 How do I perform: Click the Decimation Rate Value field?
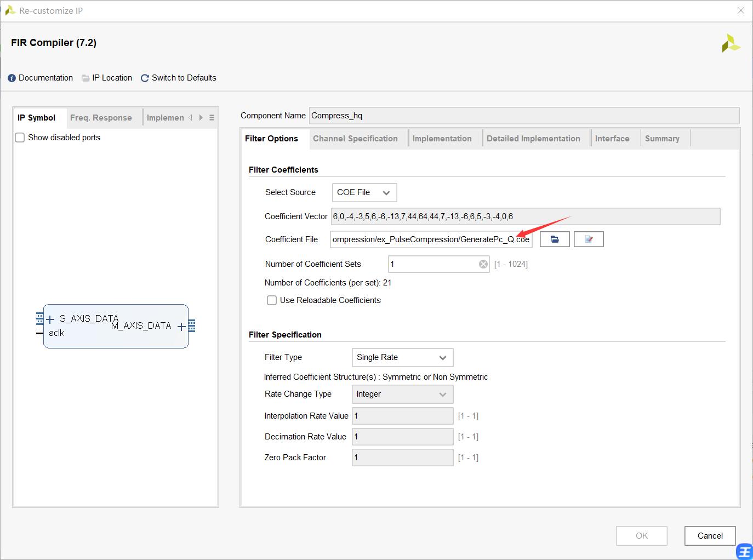(x=402, y=437)
